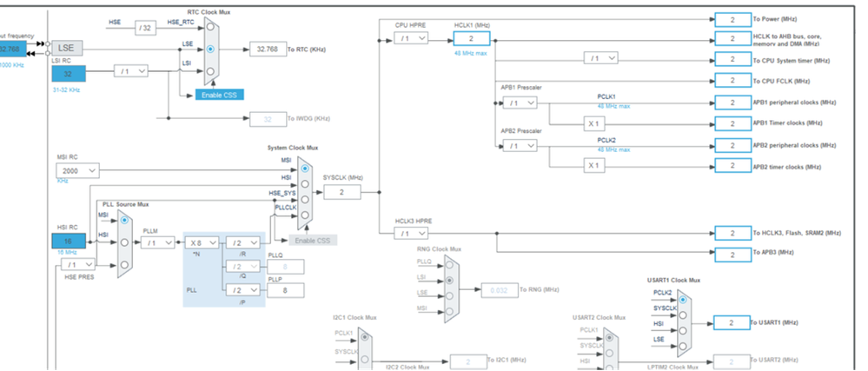Select LSE radio in RTC Clock Mux
868x371 pixels.
(x=210, y=49)
